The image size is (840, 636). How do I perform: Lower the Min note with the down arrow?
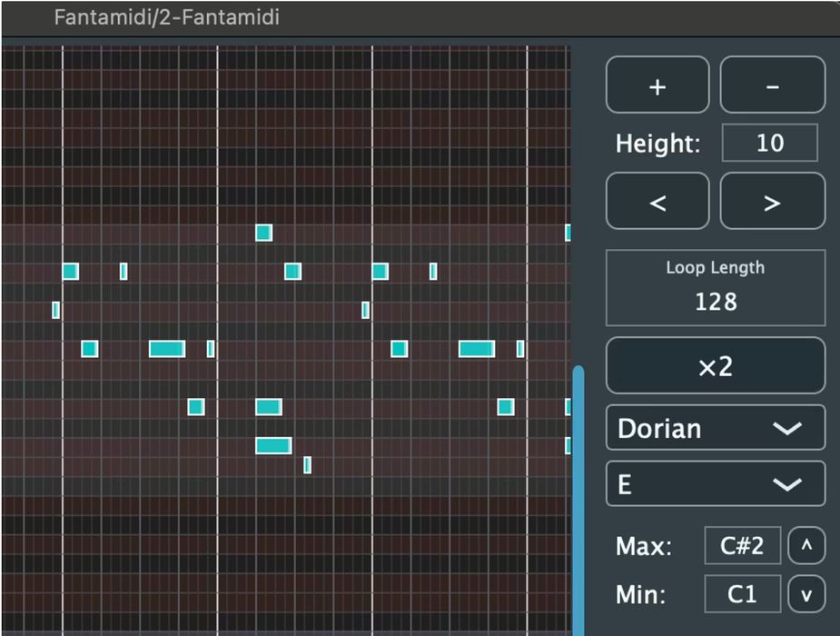[806, 595]
